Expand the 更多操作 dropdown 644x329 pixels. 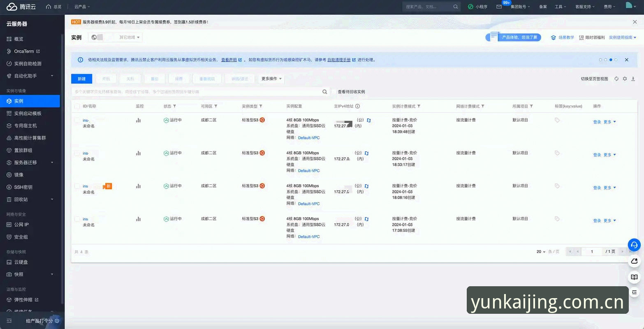coord(271,79)
